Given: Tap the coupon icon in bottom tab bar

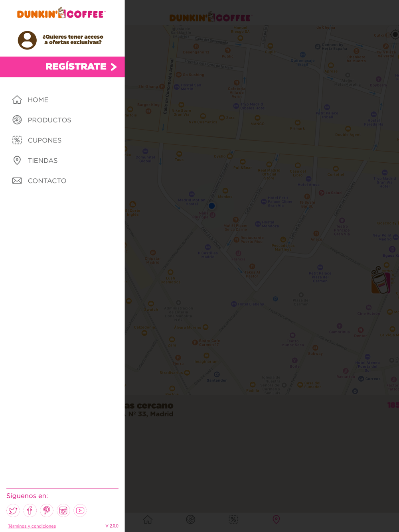Looking at the screenshot, I should [233, 519].
